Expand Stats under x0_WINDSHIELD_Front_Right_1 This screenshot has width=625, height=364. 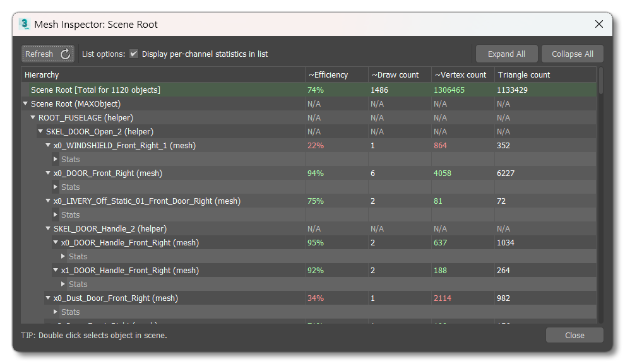coord(55,159)
